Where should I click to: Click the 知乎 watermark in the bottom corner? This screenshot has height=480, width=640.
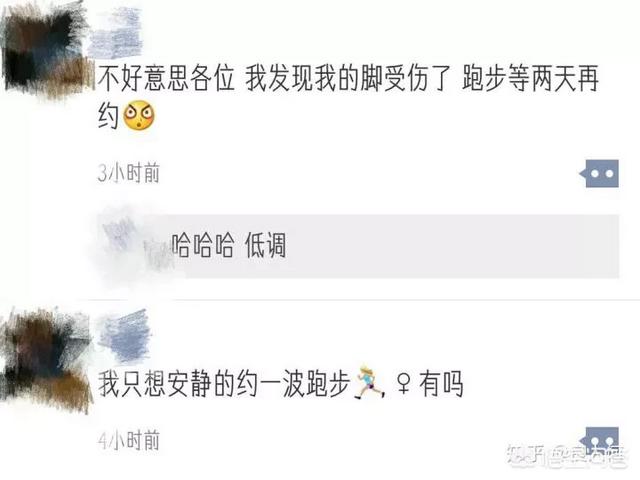tap(567, 456)
